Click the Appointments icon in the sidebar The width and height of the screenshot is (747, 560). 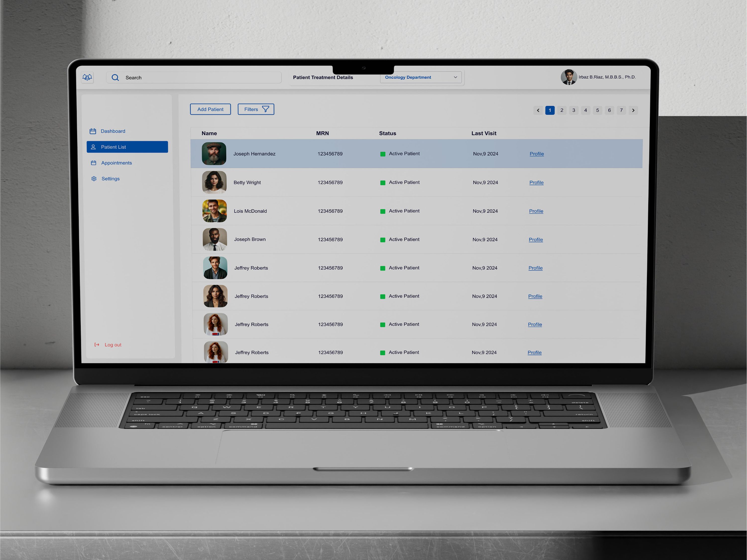[94, 163]
